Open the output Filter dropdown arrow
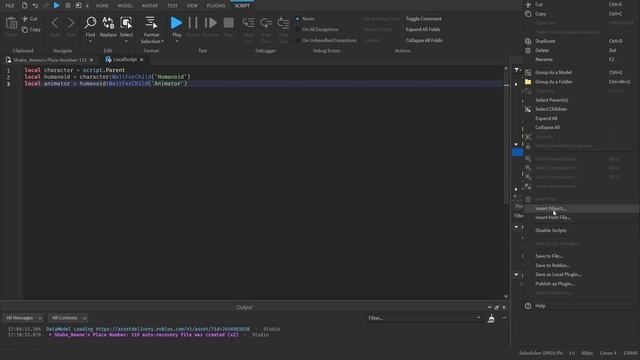The image size is (640, 360). point(478,318)
